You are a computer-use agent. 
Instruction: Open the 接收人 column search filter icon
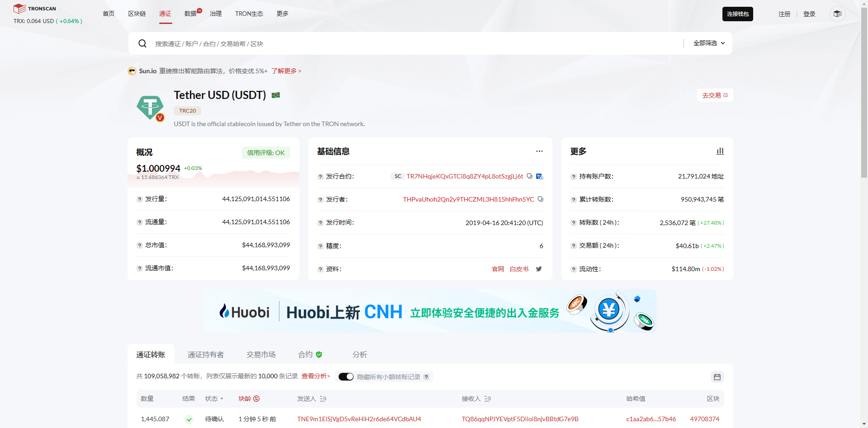click(x=487, y=399)
